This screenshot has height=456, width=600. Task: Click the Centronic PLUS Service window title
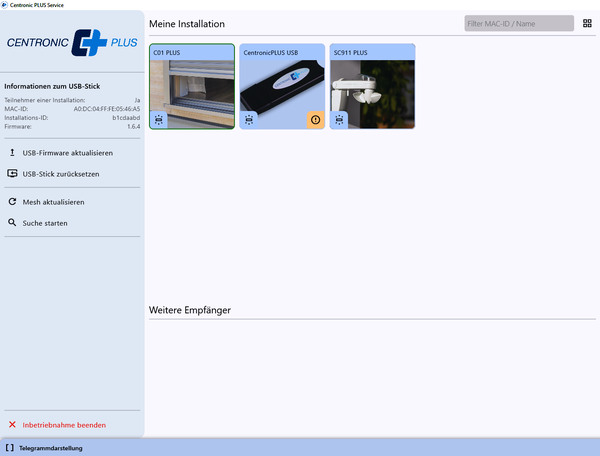click(37, 5)
